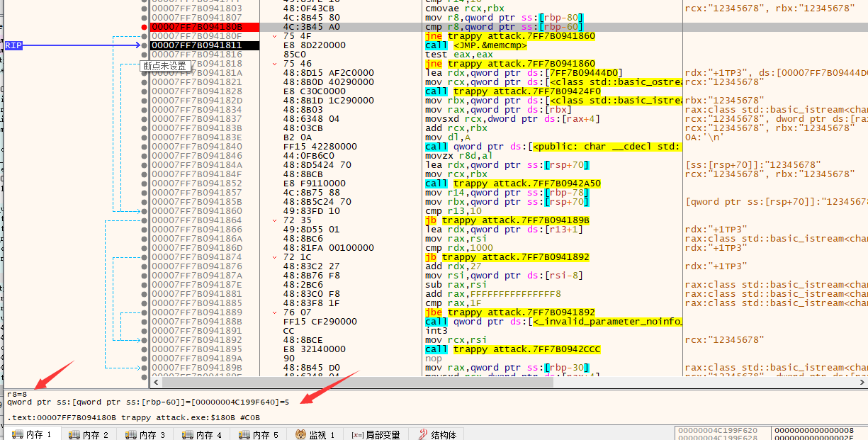This screenshot has height=440, width=868.
Task: Click the call trappy attack.7FF7B0942CCC instruction
Action: pos(510,349)
